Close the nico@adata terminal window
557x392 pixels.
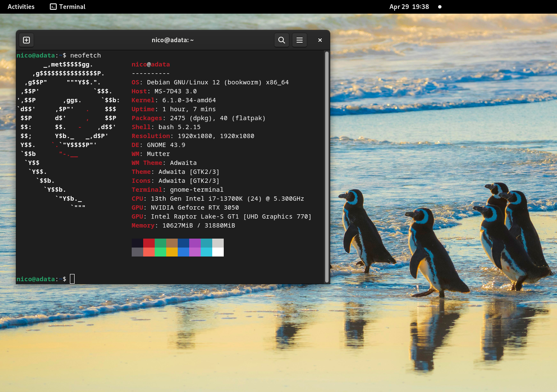coord(320,40)
